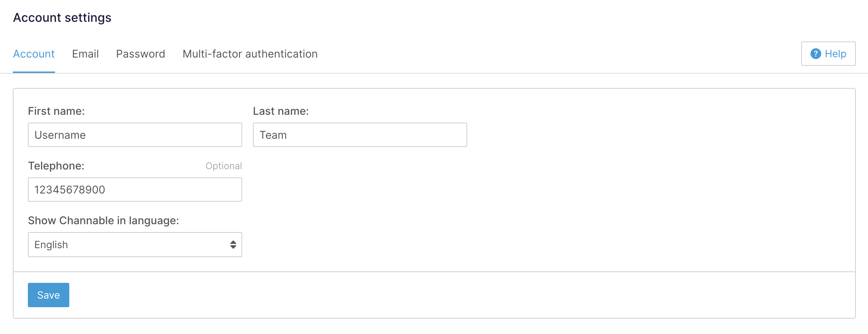
Task: Click the Optional label near Telephone
Action: [x=224, y=166]
